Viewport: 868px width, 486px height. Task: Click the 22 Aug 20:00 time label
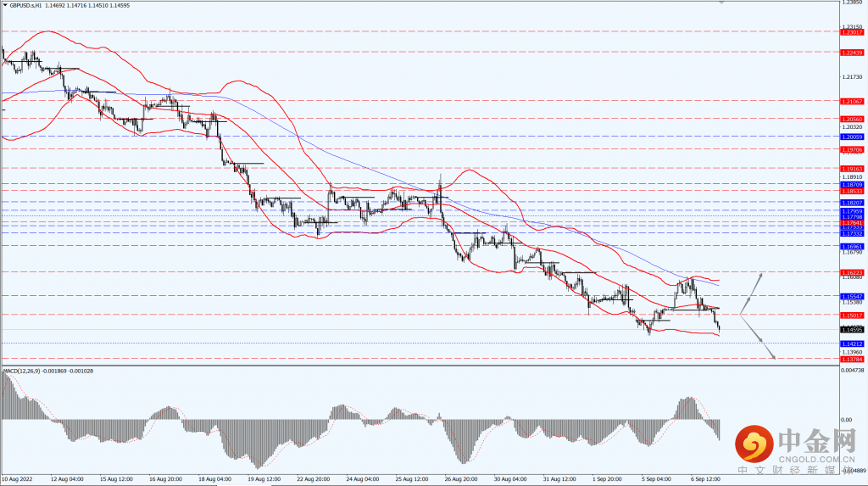coord(314,479)
